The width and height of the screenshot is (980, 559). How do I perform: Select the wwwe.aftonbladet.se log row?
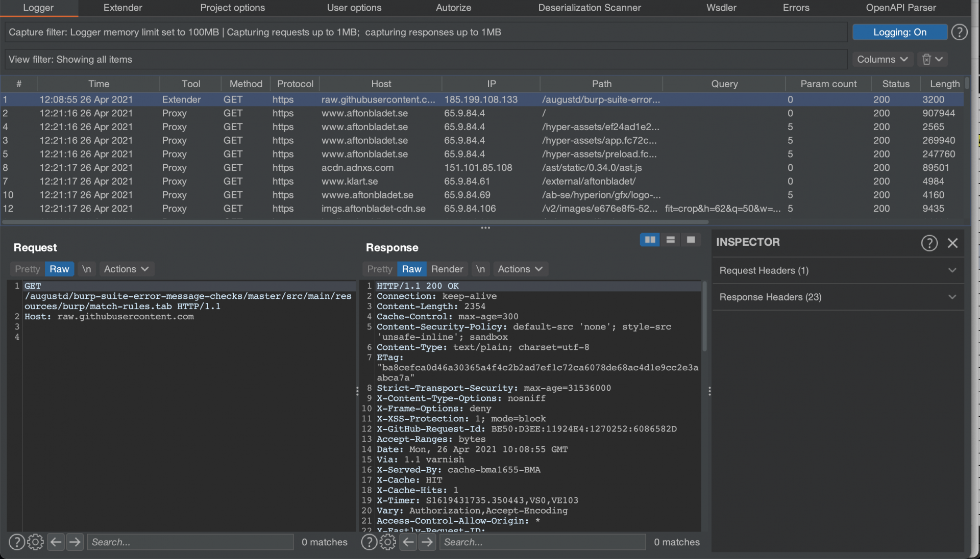(x=482, y=195)
